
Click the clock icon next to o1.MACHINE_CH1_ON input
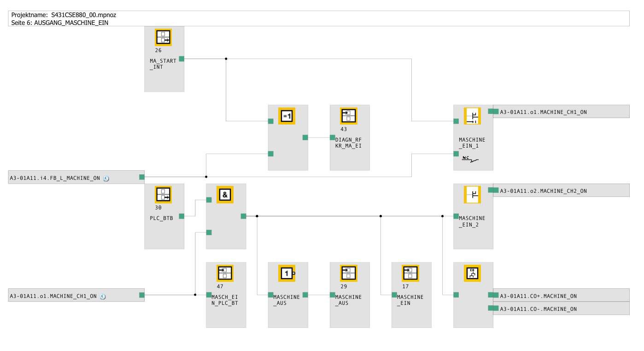click(103, 296)
